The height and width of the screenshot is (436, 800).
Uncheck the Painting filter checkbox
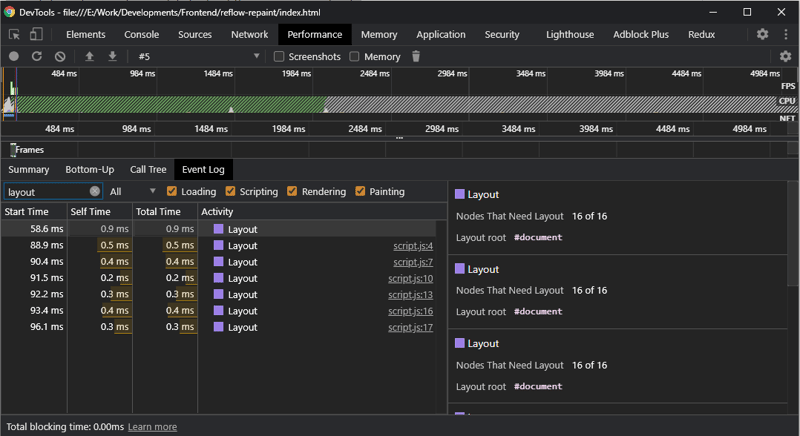click(x=360, y=191)
